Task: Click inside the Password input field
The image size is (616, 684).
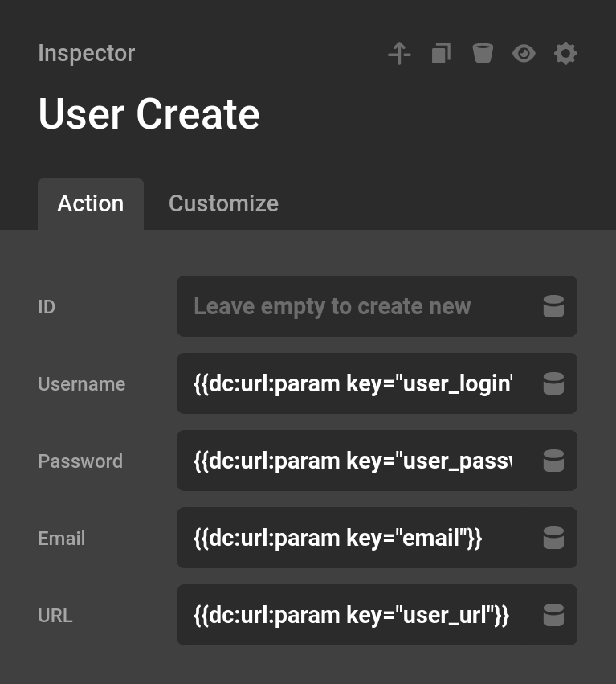Action: coord(353,461)
